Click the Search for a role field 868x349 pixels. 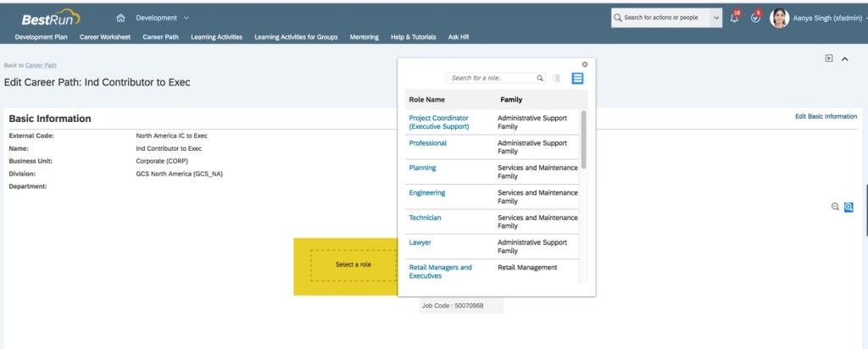coord(492,78)
